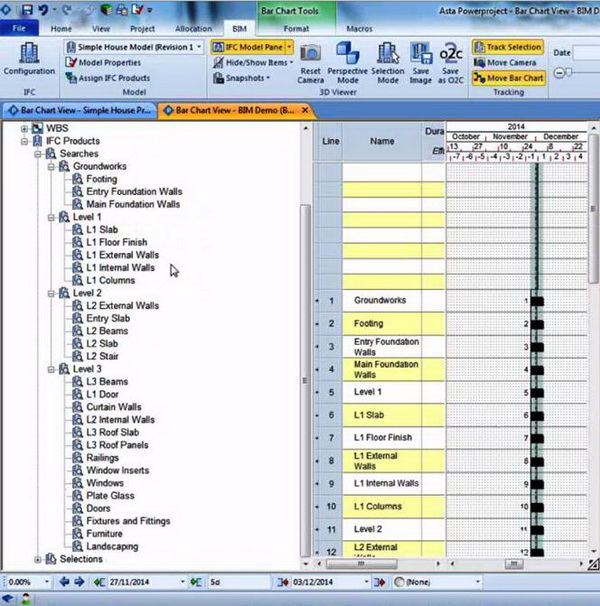Select Fixtures and Fittings in the tree

click(x=128, y=521)
